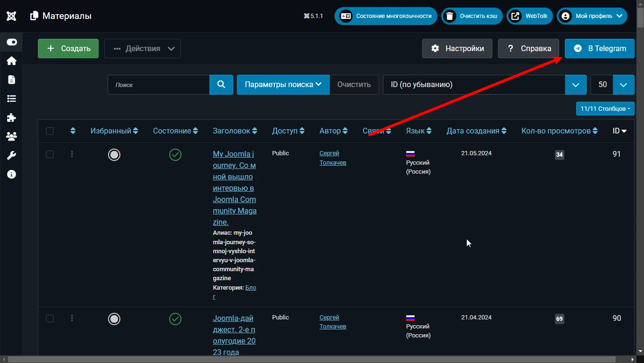Toggle the sidebar menu switch
The image size is (644, 363).
point(12,42)
